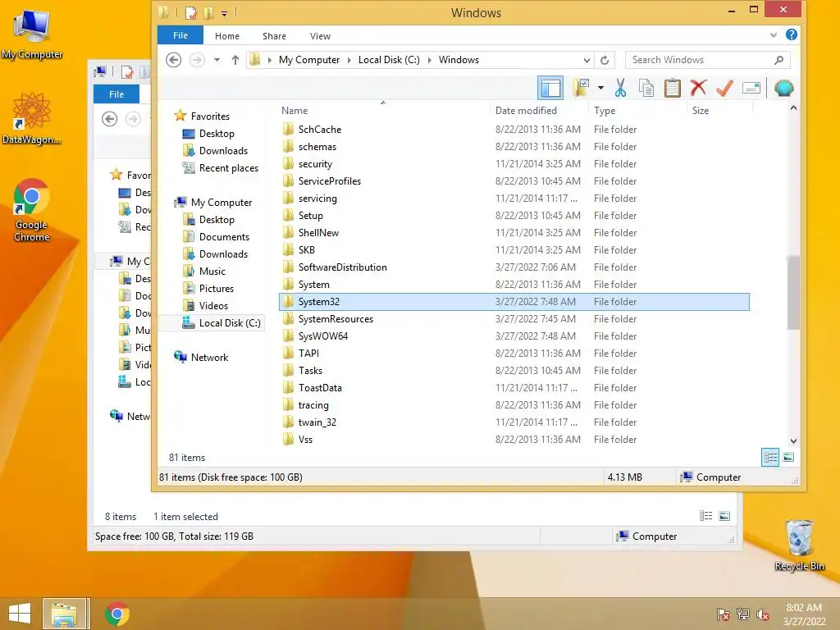Go back in the Windows folder window
840x630 pixels.
tap(173, 59)
